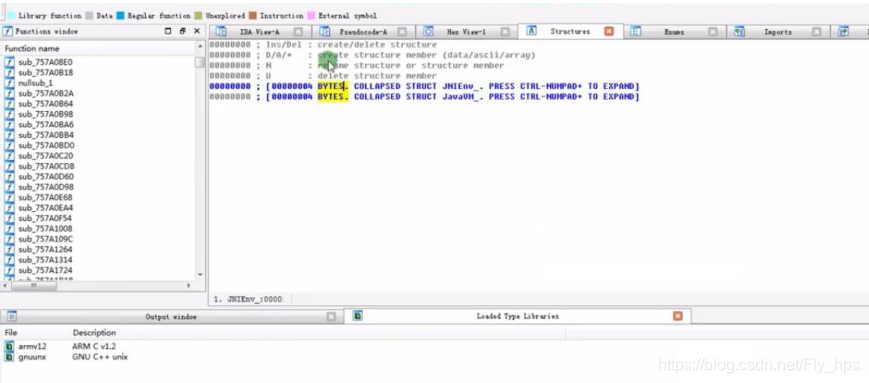Click the Imports tab icon
Viewport: 869px width, 383px height.
739,32
